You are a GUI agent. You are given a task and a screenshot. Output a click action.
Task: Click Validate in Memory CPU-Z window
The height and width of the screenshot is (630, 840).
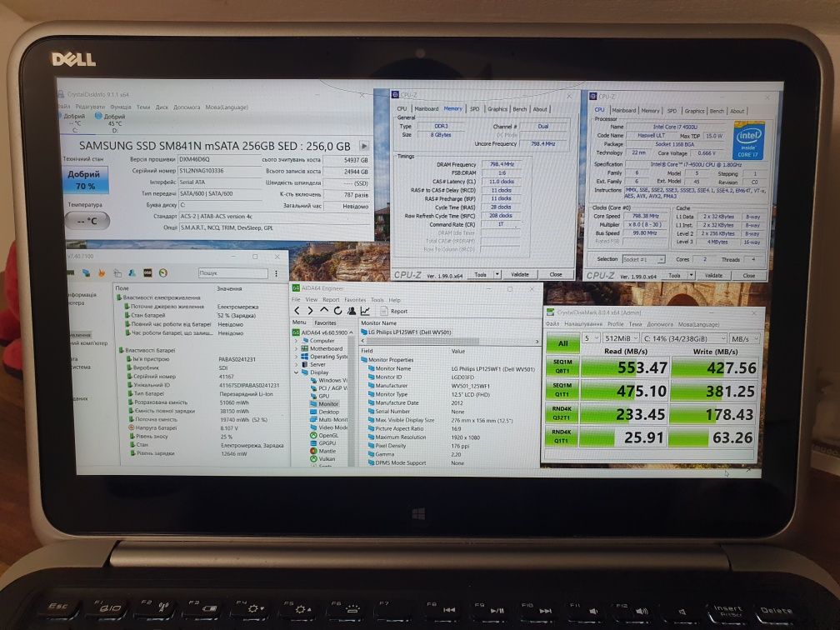click(x=520, y=274)
